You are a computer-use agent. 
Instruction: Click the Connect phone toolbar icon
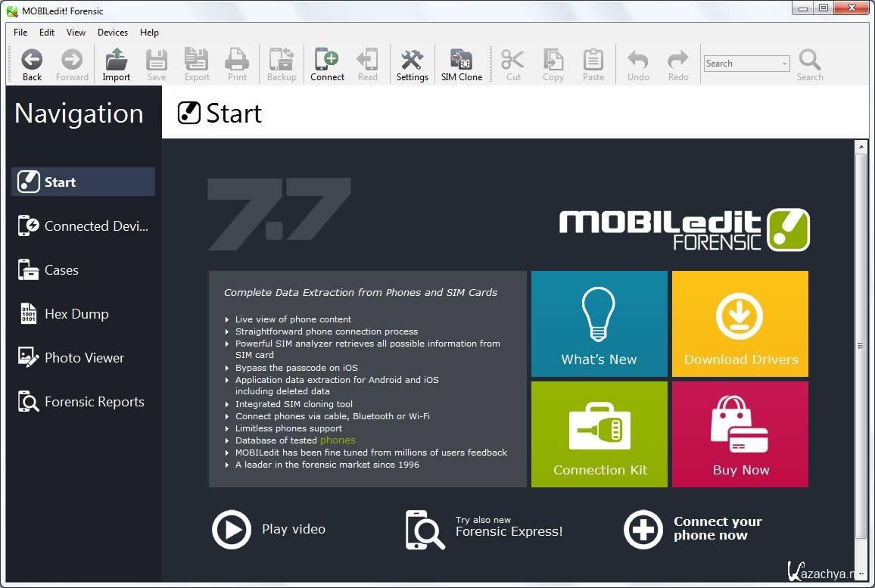(327, 64)
